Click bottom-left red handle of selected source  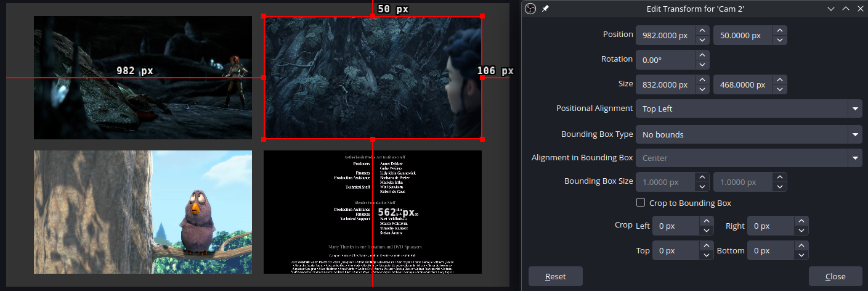tap(264, 139)
